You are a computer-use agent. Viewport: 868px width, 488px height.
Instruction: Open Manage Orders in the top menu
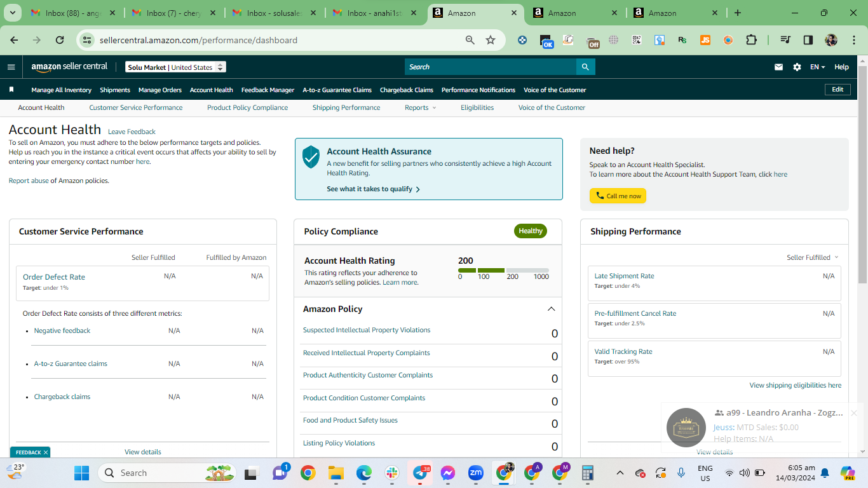(160, 90)
